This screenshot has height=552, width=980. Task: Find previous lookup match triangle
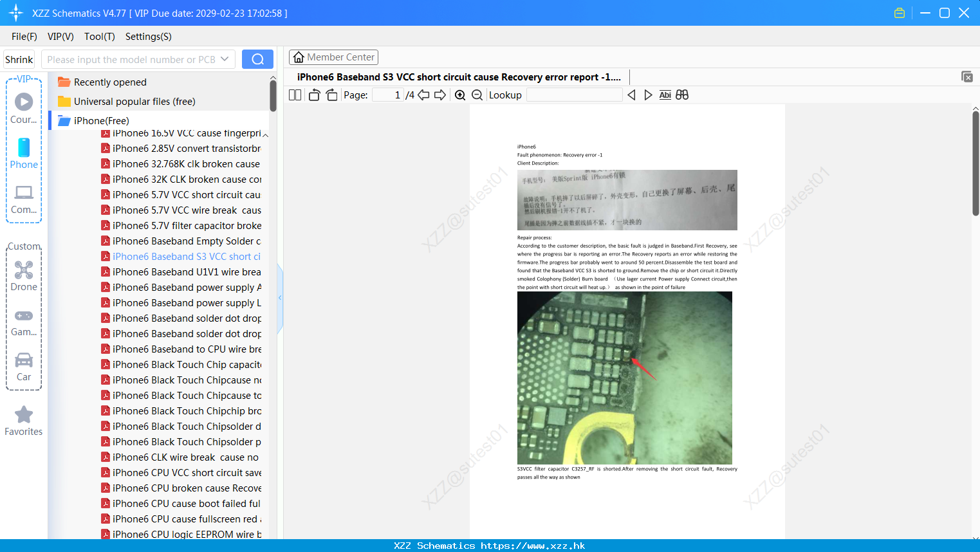coord(631,95)
